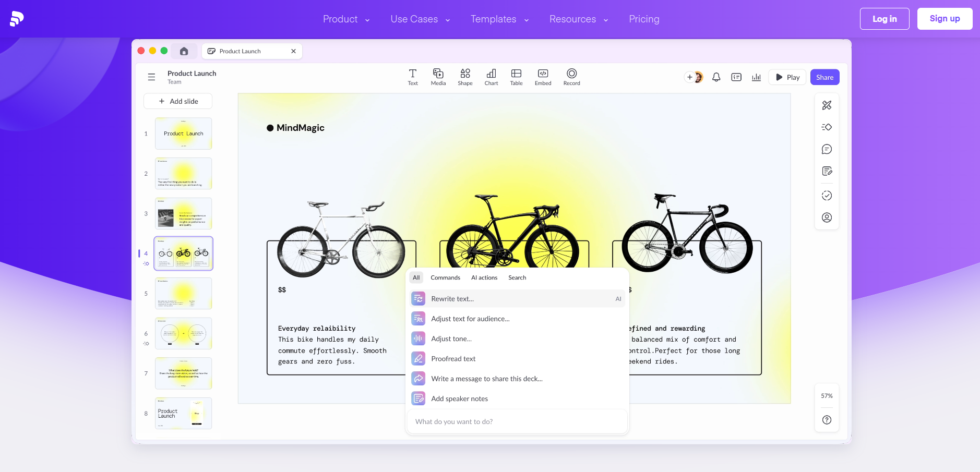
Task: Open analytics bar chart icon
Action: 756,77
